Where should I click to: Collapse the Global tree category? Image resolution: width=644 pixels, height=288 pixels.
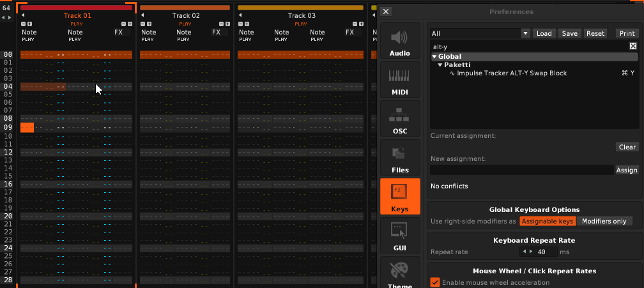pyautogui.click(x=434, y=57)
